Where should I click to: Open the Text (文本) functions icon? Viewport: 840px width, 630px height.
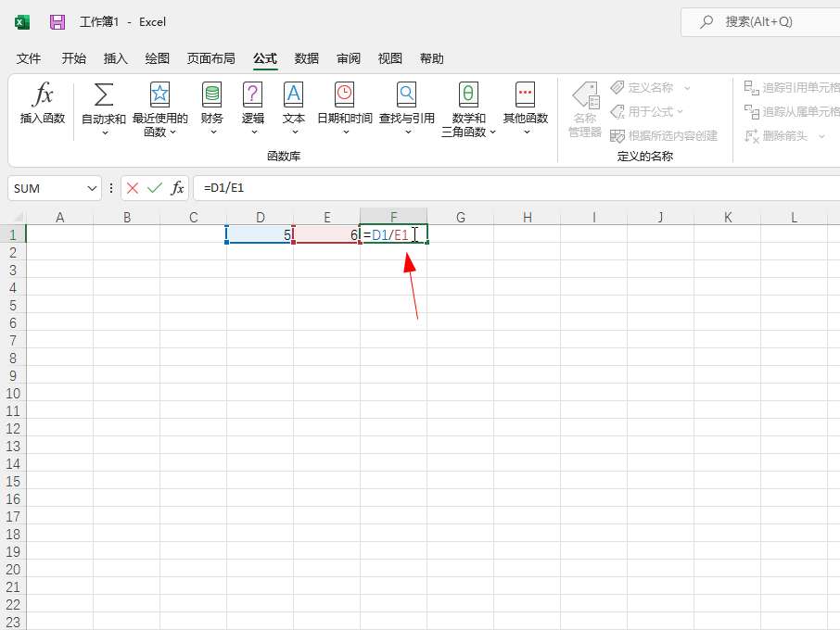tap(294, 94)
